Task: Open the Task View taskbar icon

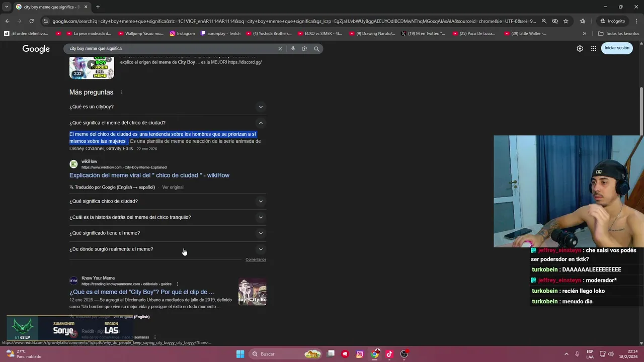Action: (x=331, y=354)
